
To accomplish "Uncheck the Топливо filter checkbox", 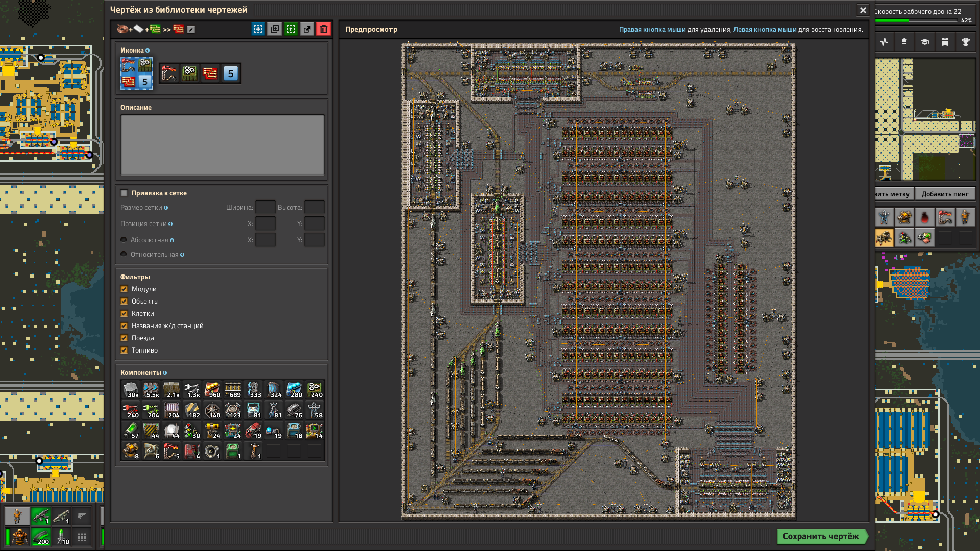I will coord(124,350).
